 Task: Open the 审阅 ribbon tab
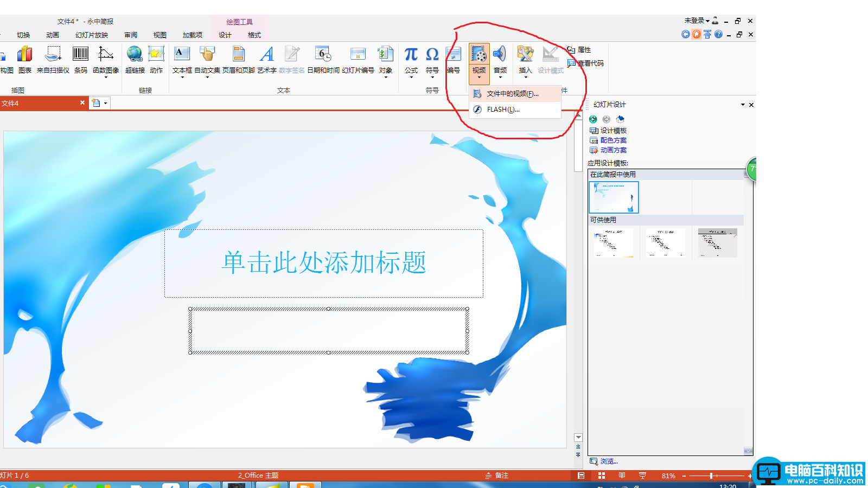coord(131,35)
